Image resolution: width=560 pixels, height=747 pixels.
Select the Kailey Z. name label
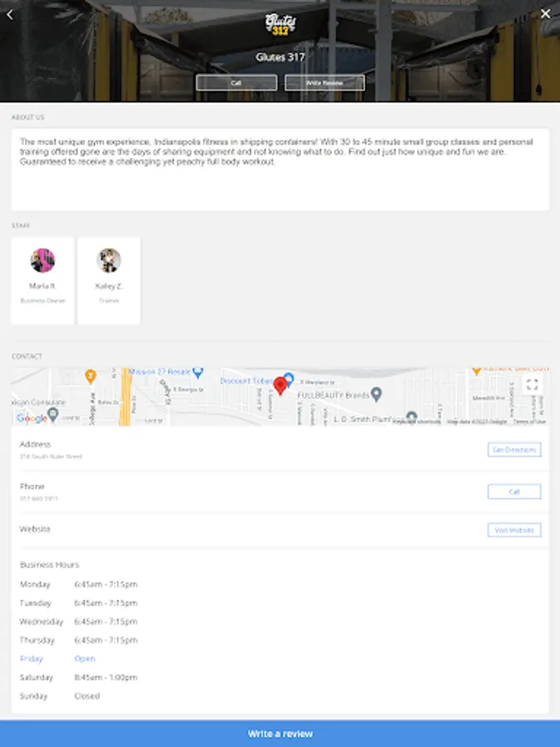click(x=109, y=286)
